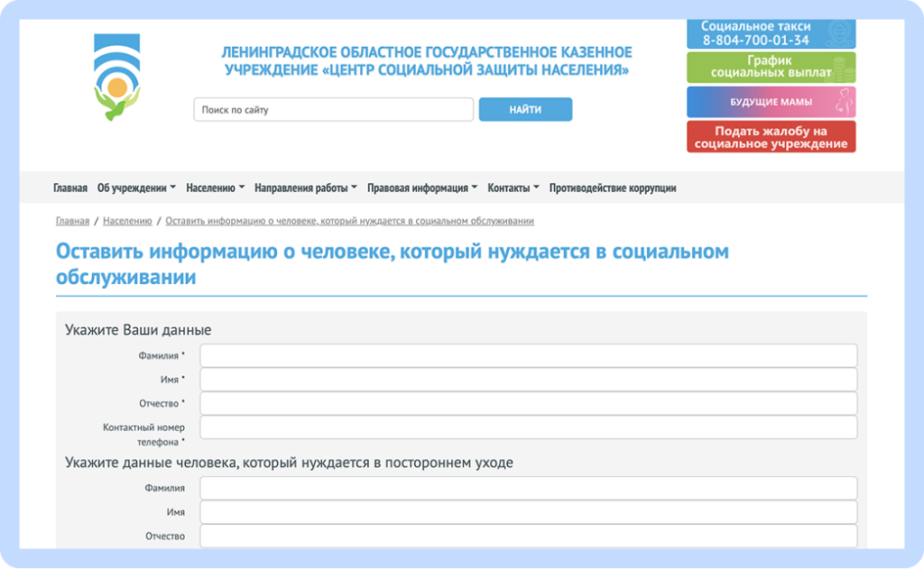This screenshot has width=924, height=569.
Task: Open the Противодействие коррупции menu item
Action: coord(613,188)
